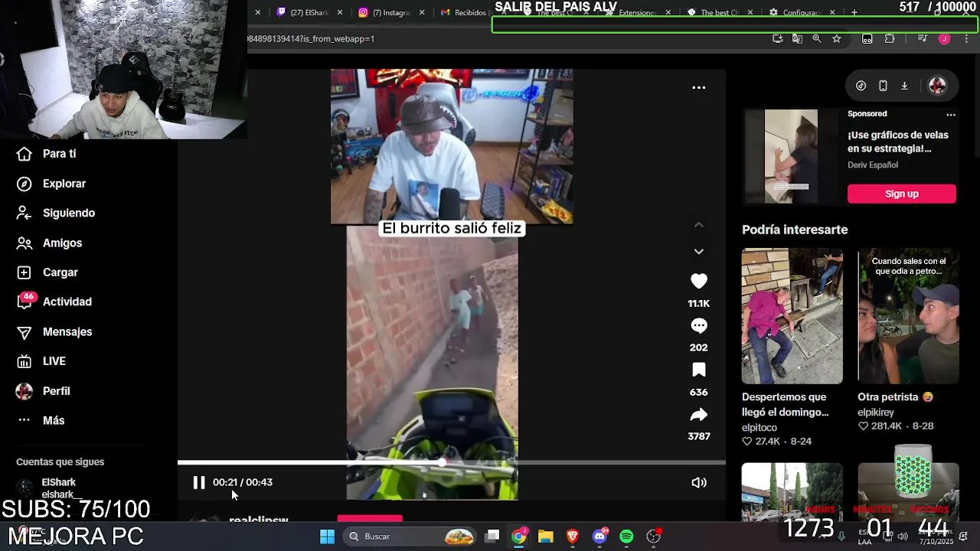Visit the elpikirey creator link

tap(876, 412)
